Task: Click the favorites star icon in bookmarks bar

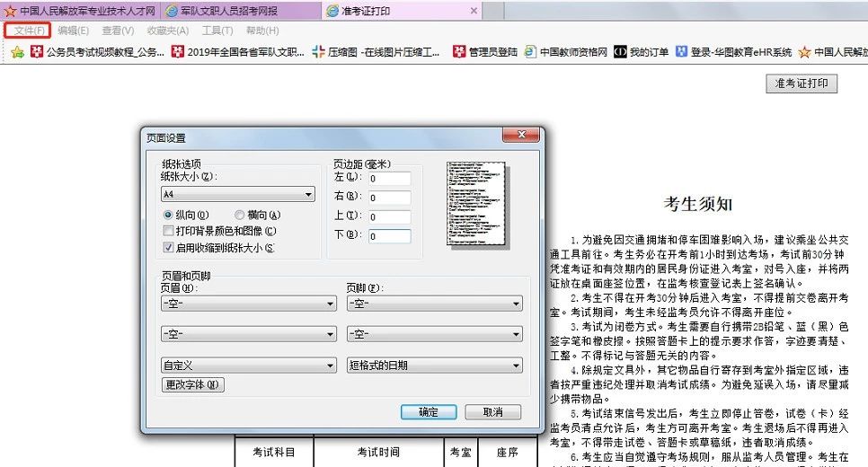Action: point(17,52)
